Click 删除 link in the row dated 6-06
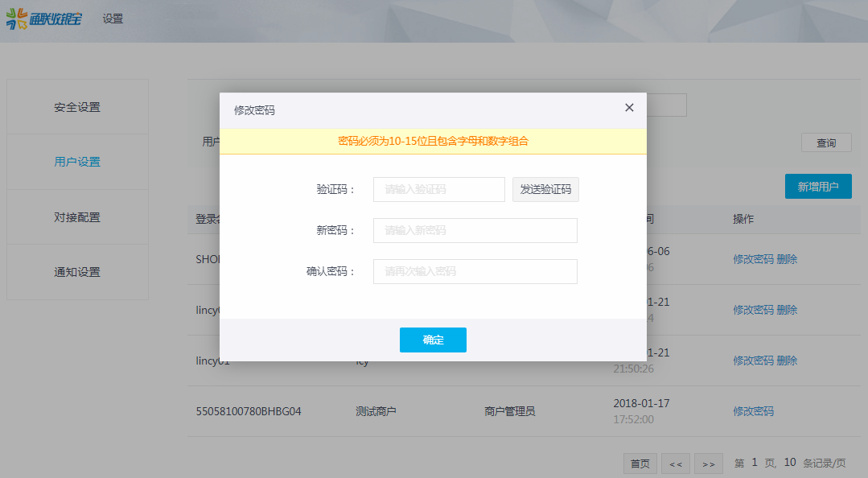 (787, 259)
